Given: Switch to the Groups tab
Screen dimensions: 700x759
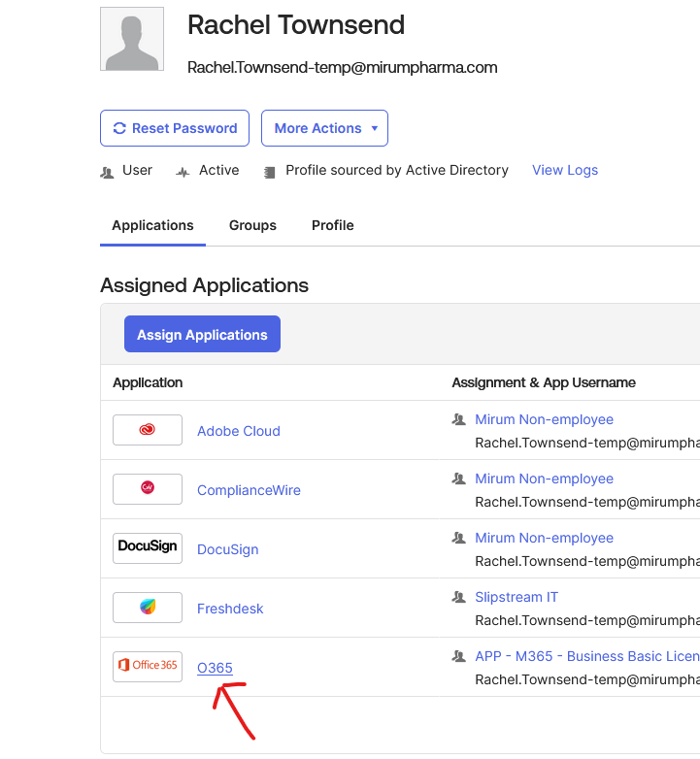Looking at the screenshot, I should (x=252, y=225).
